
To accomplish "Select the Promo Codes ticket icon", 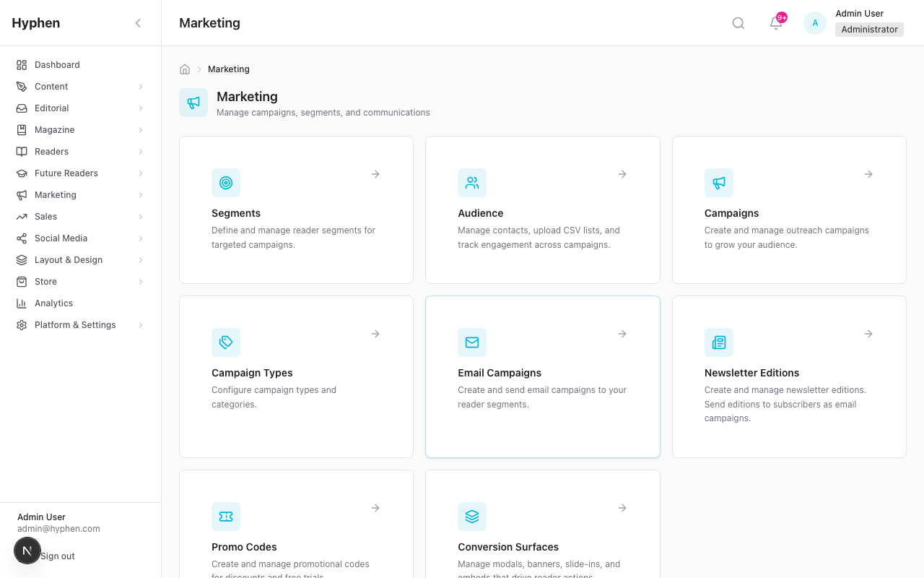I will (x=226, y=517).
